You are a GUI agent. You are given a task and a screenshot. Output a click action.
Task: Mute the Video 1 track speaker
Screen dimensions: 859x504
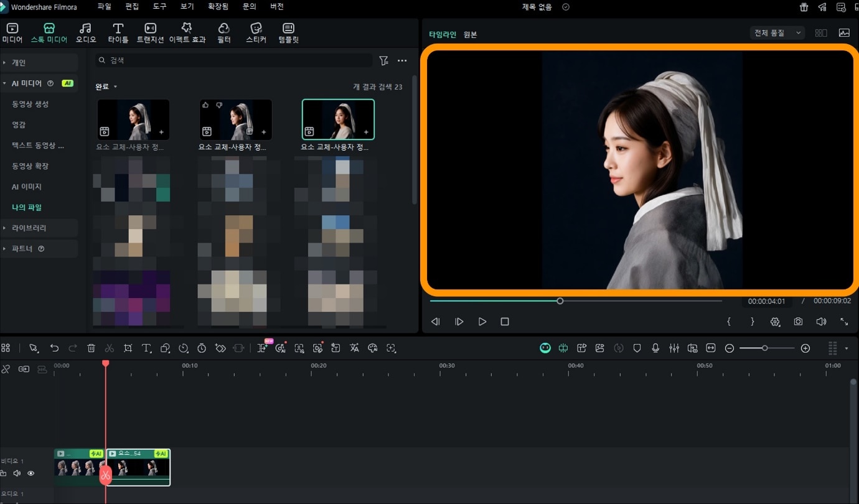pos(17,474)
